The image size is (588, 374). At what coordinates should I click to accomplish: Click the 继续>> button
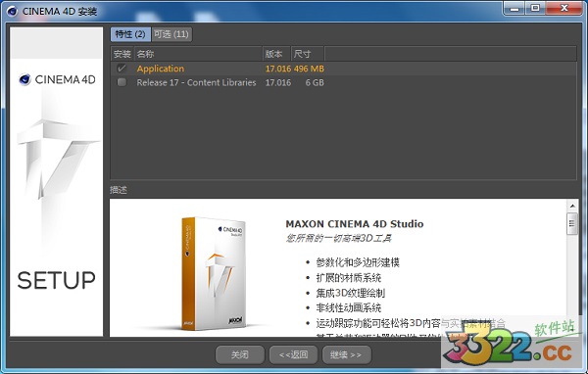pos(347,354)
